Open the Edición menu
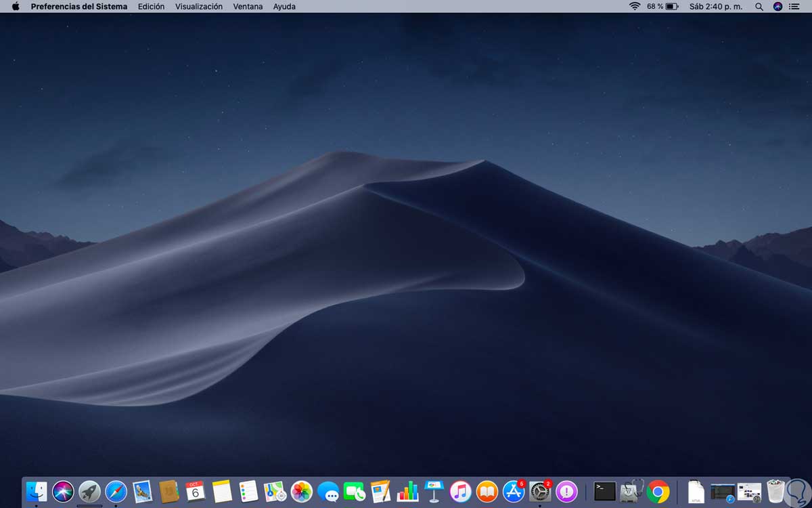 [x=151, y=6]
